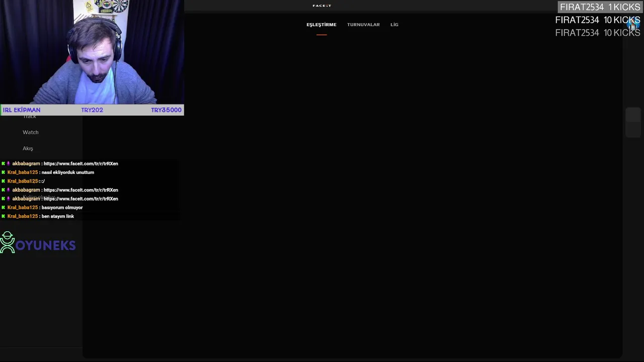Click the 'IRL EKİPMAN' goal label

point(22,110)
